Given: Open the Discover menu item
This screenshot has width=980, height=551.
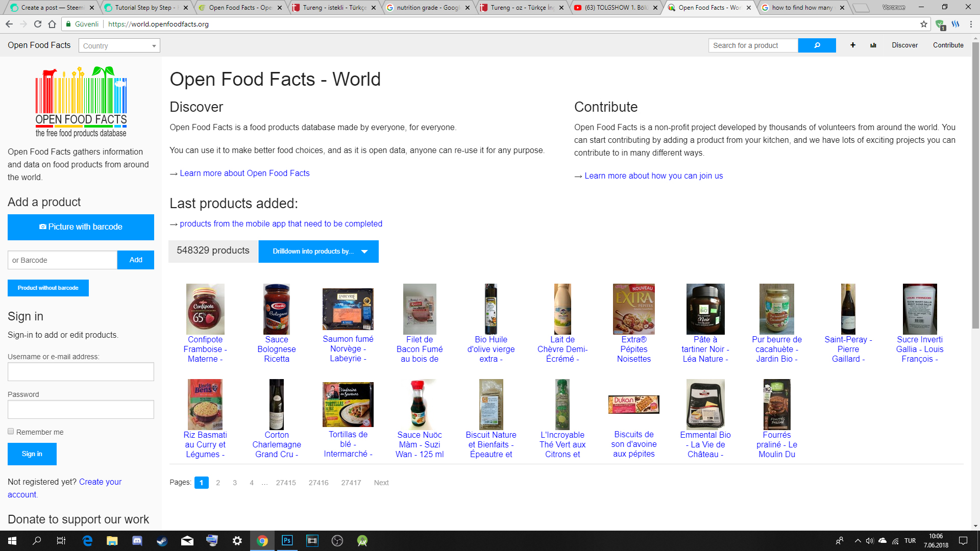Looking at the screenshot, I should pos(904,45).
